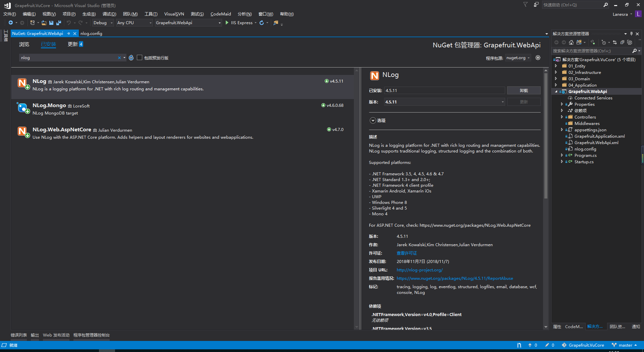Toggle pin on NuGet document tab

click(69, 34)
